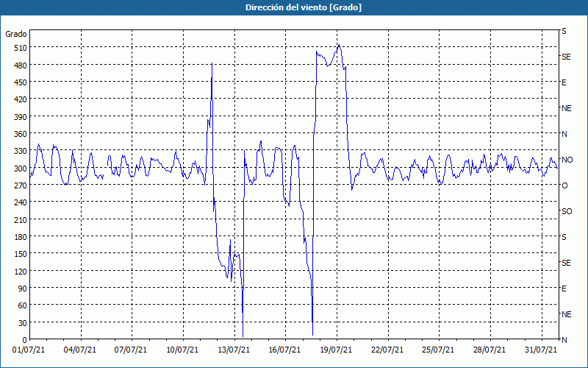Click the 30 tick label on left axis
Viewport: 588px width, 368px height.
22,323
